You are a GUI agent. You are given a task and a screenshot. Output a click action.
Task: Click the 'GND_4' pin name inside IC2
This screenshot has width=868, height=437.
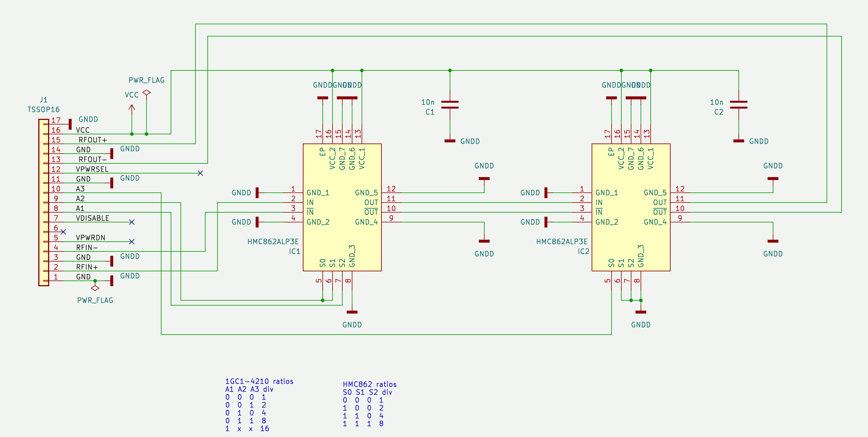pos(655,222)
